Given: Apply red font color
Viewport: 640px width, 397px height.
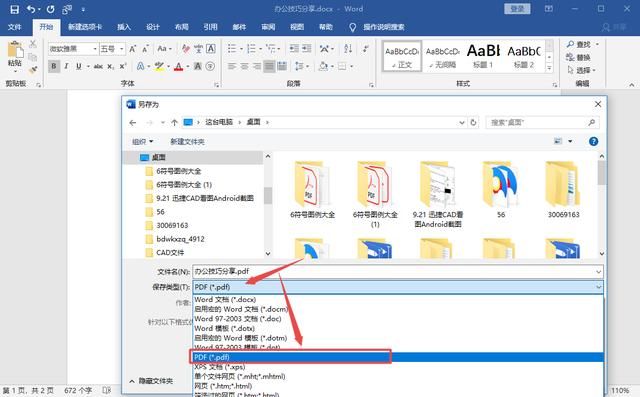Looking at the screenshot, I should coord(178,66).
